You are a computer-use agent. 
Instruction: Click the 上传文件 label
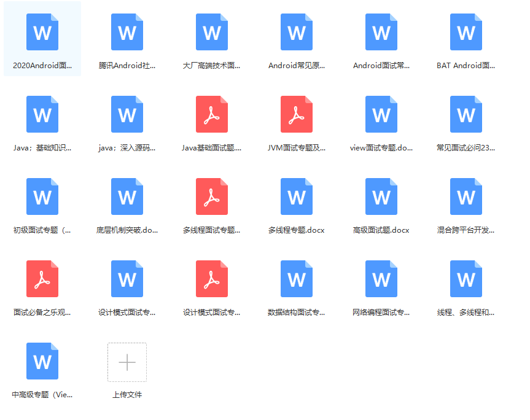[127, 395]
